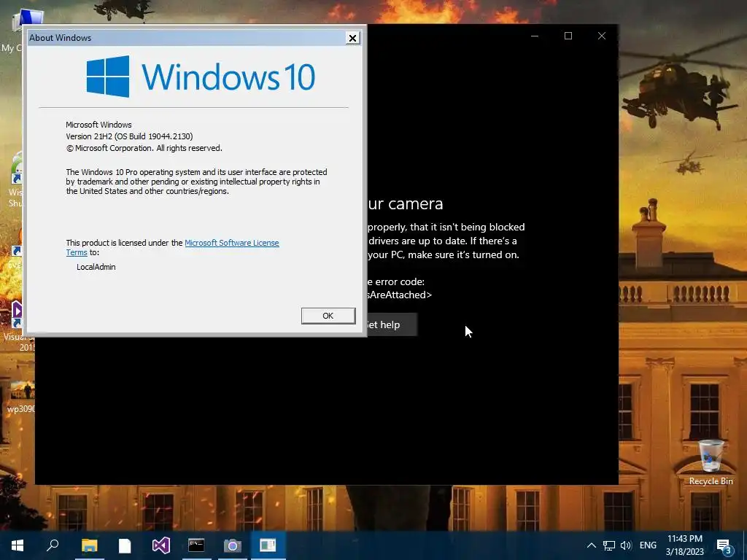The height and width of the screenshot is (560, 747).
Task: Maximize the Camera app window
Action: (568, 36)
